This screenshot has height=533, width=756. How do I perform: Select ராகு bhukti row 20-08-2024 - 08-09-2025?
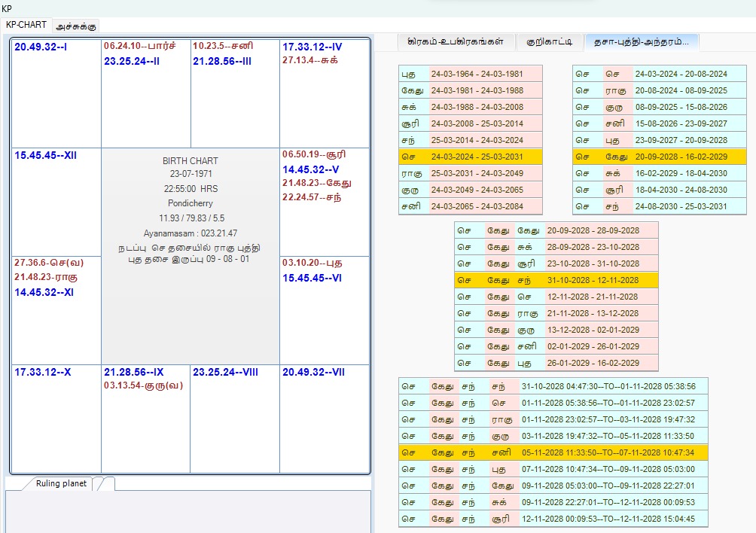pos(660,90)
